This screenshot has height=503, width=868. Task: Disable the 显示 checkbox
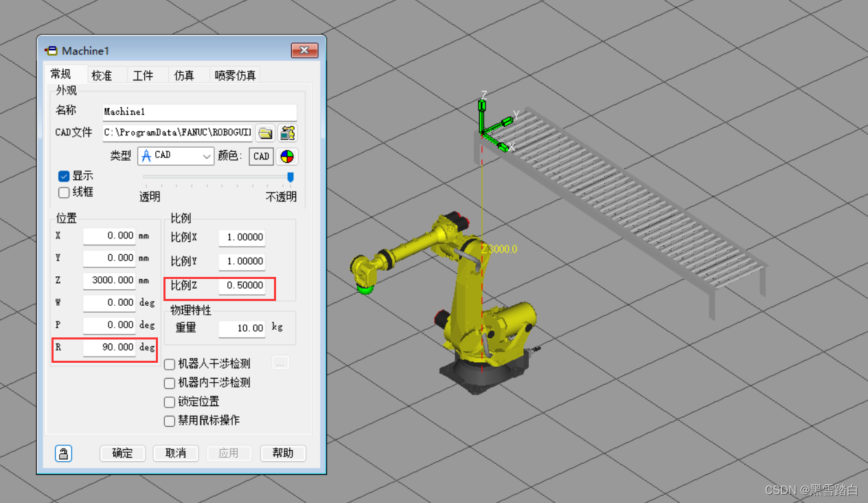(64, 176)
